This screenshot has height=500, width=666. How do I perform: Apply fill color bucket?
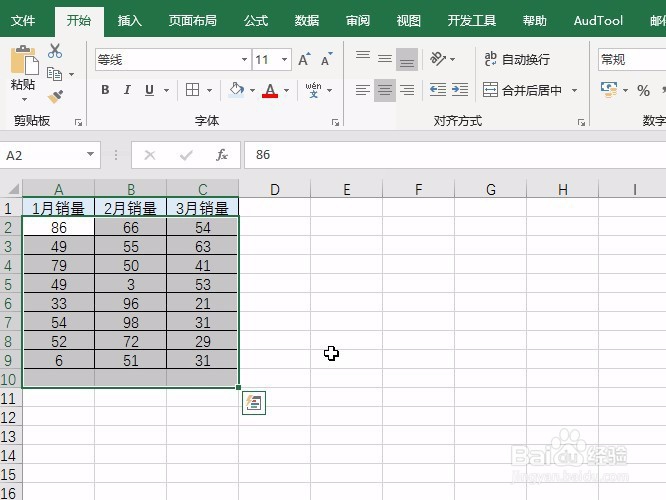(x=237, y=90)
